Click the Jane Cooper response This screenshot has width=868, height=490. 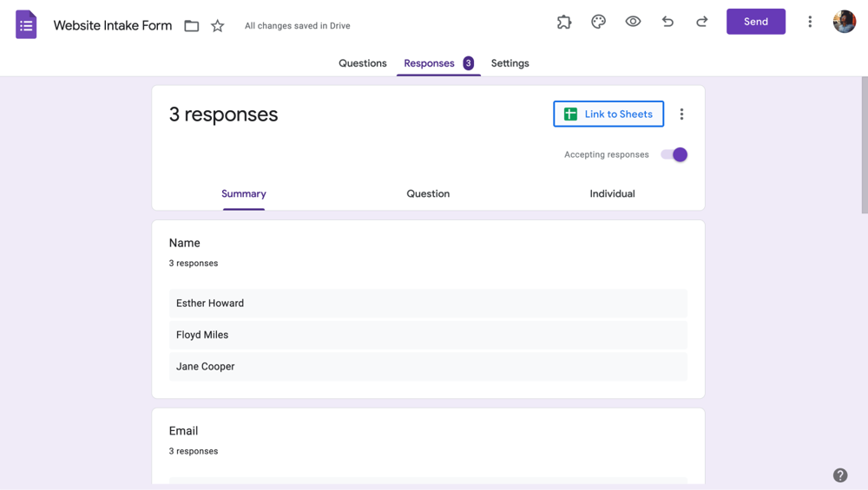(x=428, y=366)
